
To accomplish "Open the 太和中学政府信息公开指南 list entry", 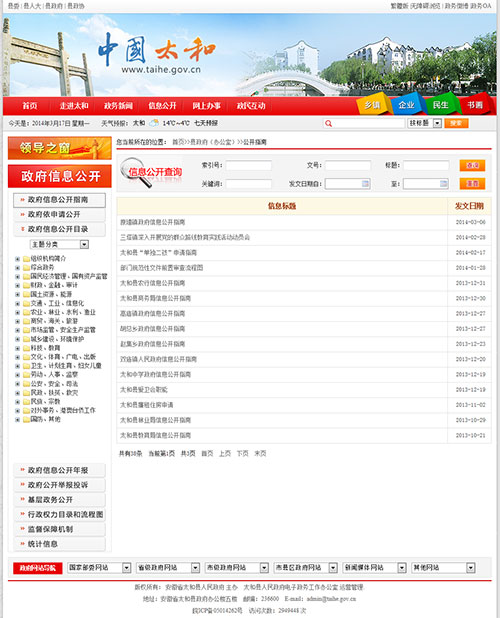I will pyautogui.click(x=155, y=374).
